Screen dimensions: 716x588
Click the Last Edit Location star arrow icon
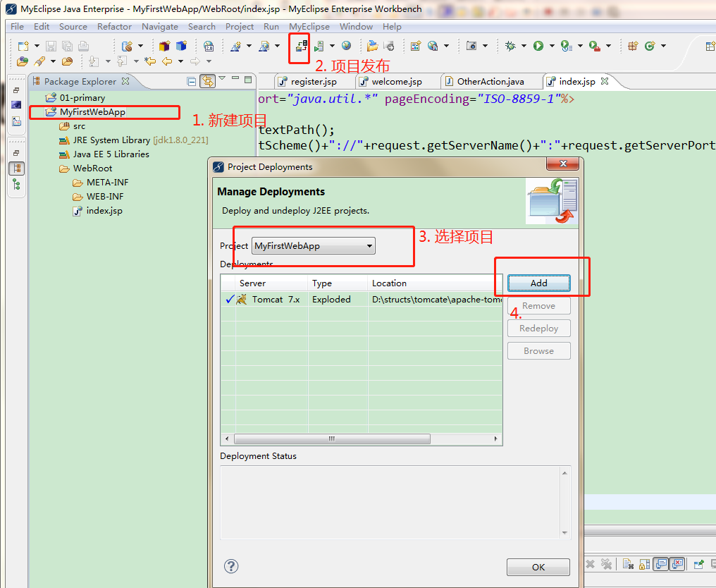[150, 61]
